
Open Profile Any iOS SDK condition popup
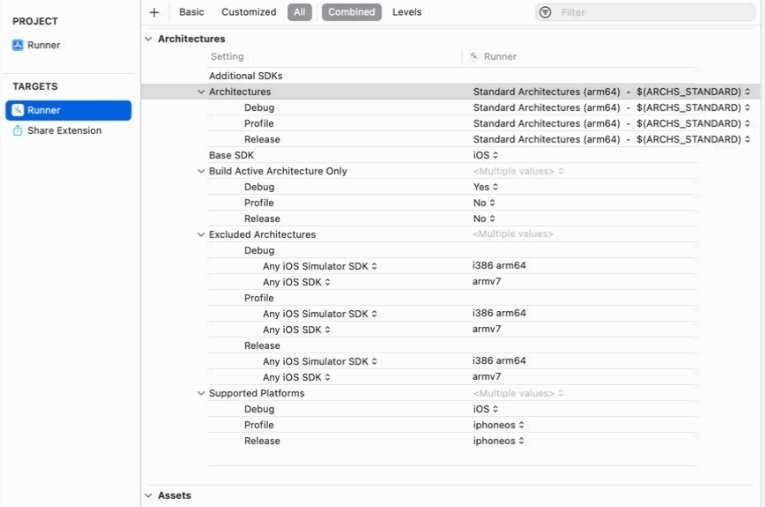[x=297, y=330]
